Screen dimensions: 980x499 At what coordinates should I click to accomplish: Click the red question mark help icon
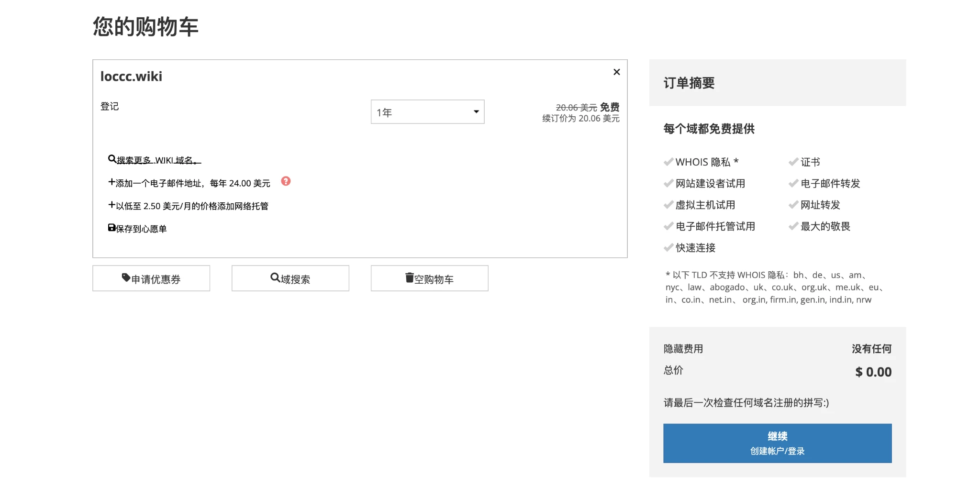click(286, 181)
